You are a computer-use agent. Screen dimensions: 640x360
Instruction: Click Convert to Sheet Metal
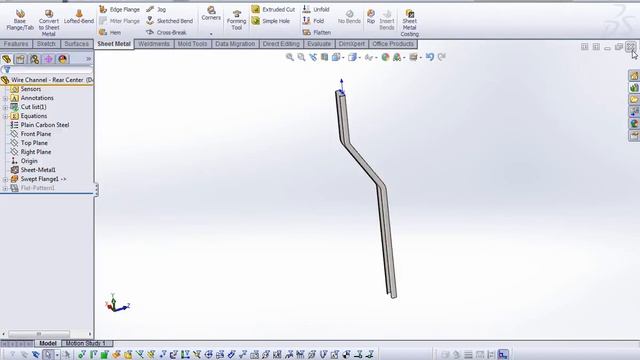click(x=49, y=23)
